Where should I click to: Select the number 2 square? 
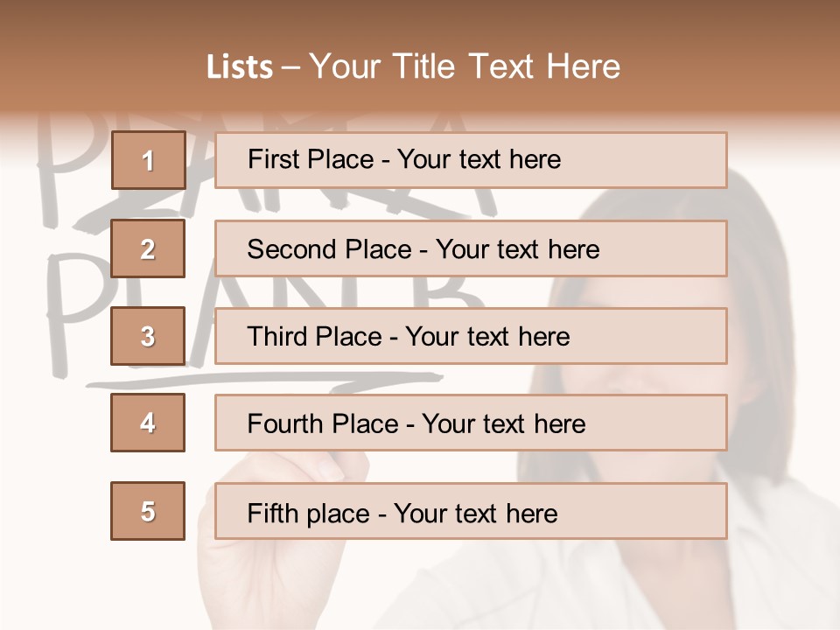(148, 248)
